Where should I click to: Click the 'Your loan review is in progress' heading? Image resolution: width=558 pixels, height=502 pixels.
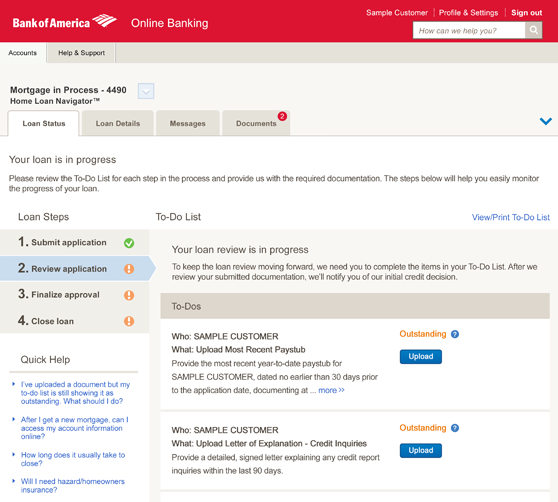click(240, 250)
